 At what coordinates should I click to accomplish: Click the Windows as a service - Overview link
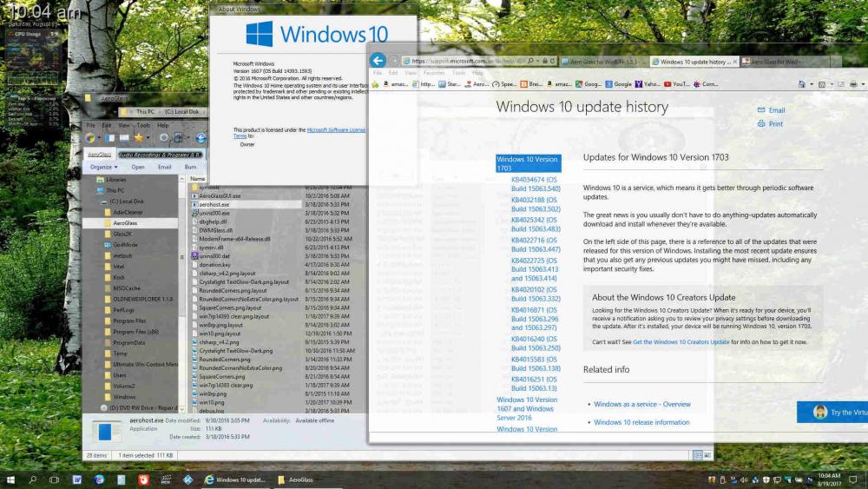pos(641,404)
